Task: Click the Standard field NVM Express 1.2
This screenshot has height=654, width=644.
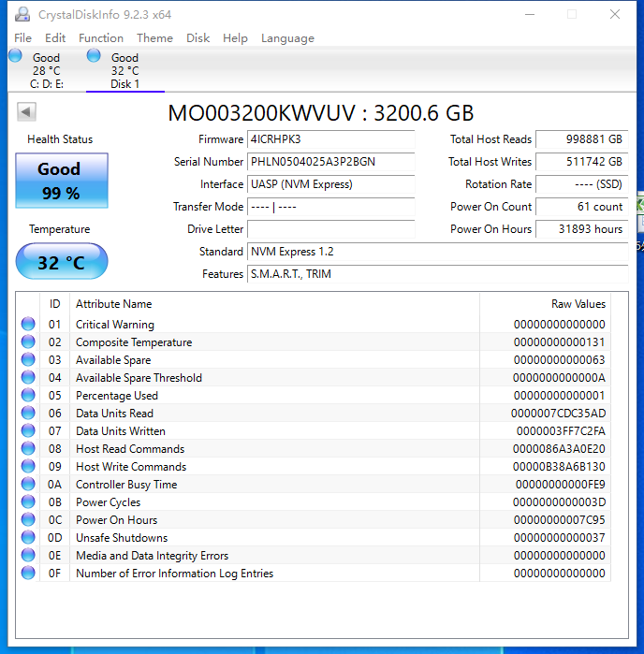Action: pos(437,252)
